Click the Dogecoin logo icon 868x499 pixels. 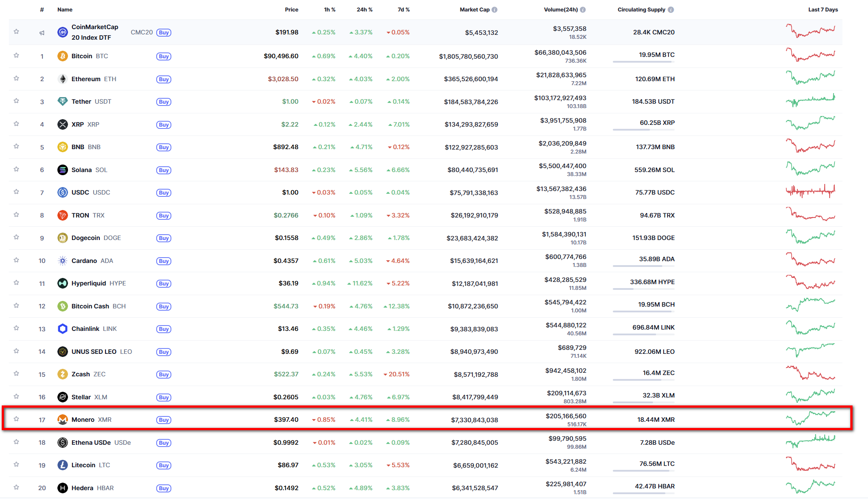click(63, 238)
